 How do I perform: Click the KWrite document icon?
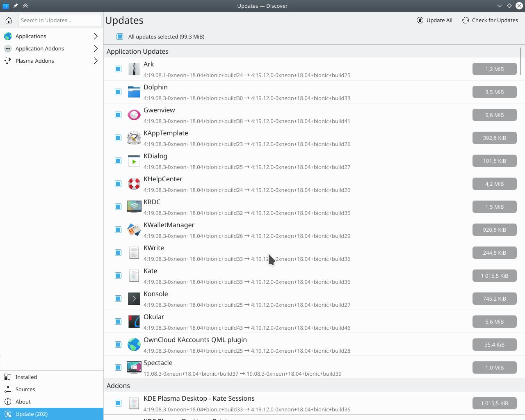pos(134,253)
